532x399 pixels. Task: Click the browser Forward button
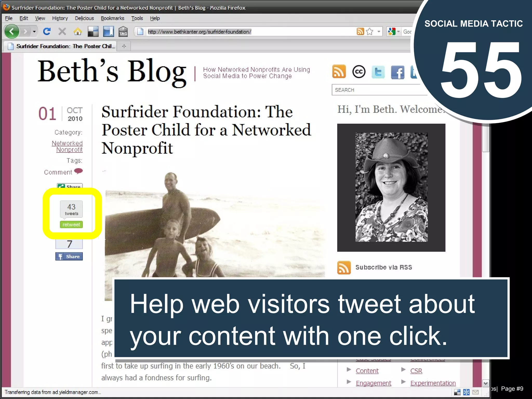(x=25, y=32)
